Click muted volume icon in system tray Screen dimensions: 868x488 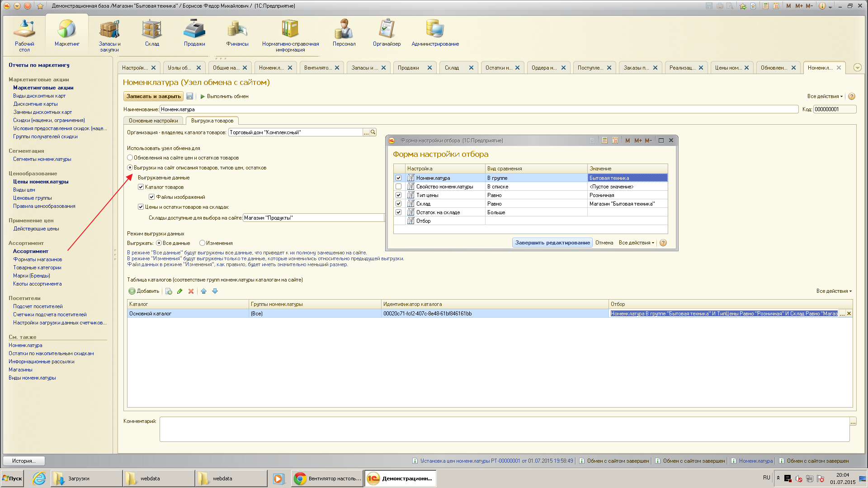coord(799,479)
